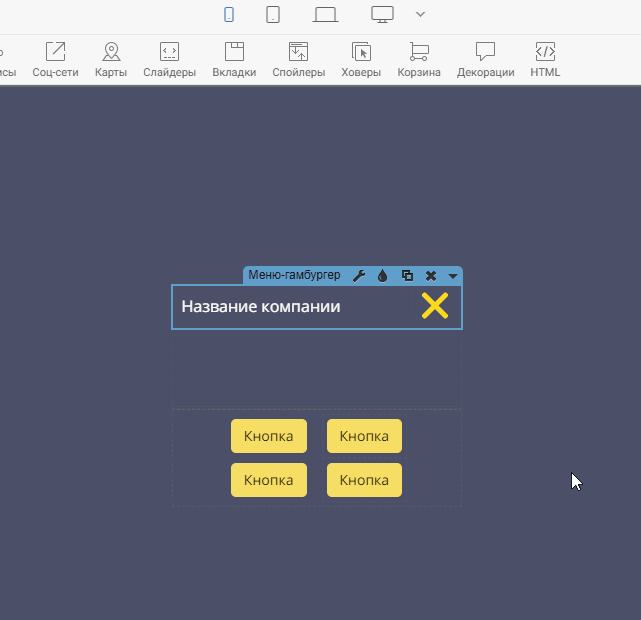Viewport: 641px width, 620px height.
Task: Open the Слайдеры widget category
Action: [x=169, y=60]
